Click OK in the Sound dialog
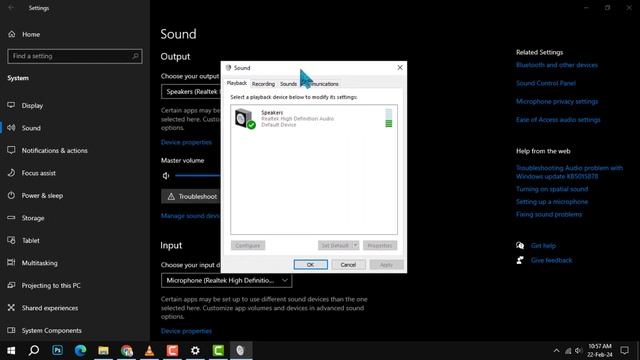 coord(310,264)
